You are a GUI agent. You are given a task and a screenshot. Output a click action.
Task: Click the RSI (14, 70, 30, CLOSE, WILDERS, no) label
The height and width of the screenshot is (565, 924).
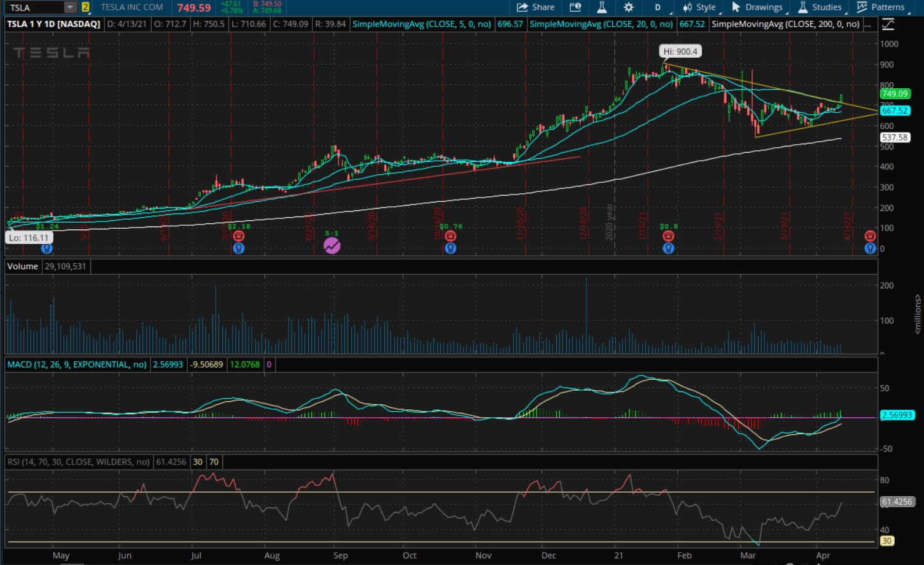pyautogui.click(x=79, y=462)
